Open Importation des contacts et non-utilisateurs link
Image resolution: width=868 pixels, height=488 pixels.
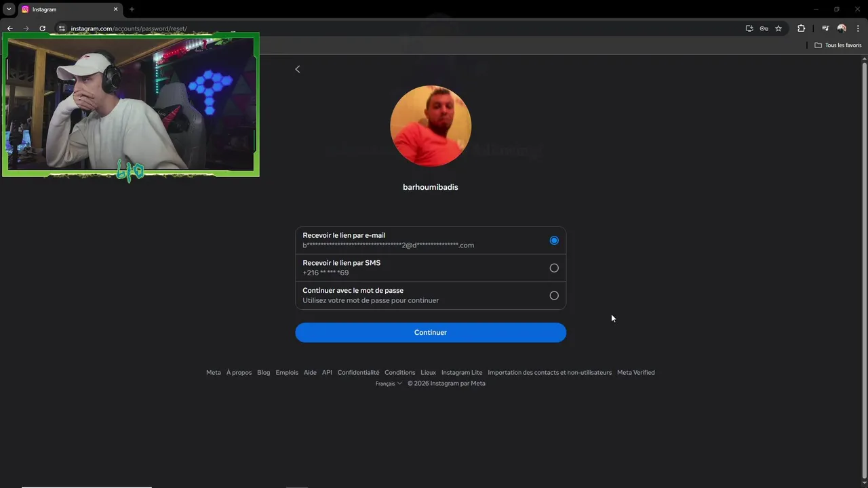(550, 372)
